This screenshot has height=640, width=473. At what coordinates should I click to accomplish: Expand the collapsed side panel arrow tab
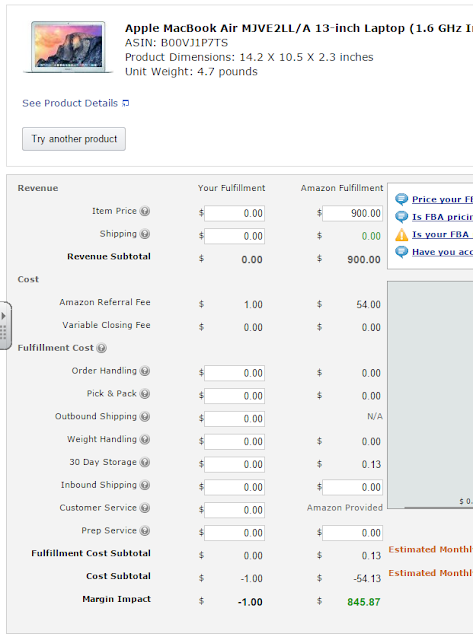coord(5,325)
